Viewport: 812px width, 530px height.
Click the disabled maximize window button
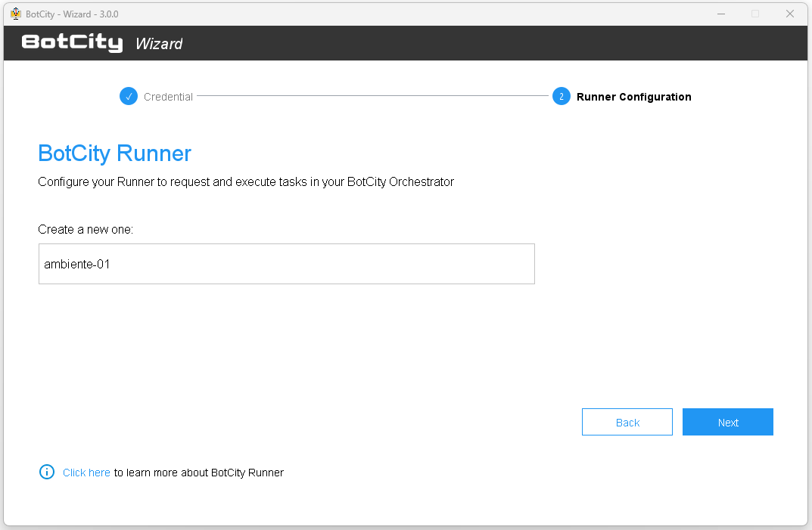pos(754,14)
